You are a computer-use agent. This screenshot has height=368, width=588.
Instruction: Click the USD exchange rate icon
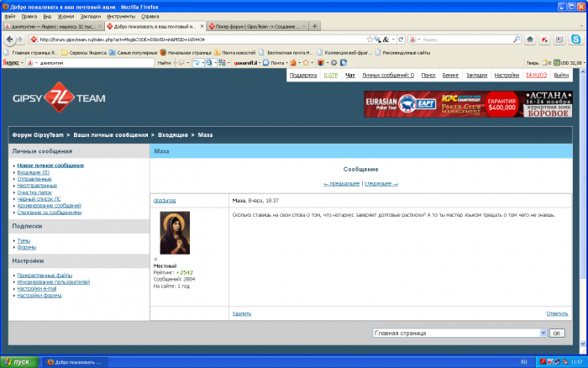pos(557,63)
